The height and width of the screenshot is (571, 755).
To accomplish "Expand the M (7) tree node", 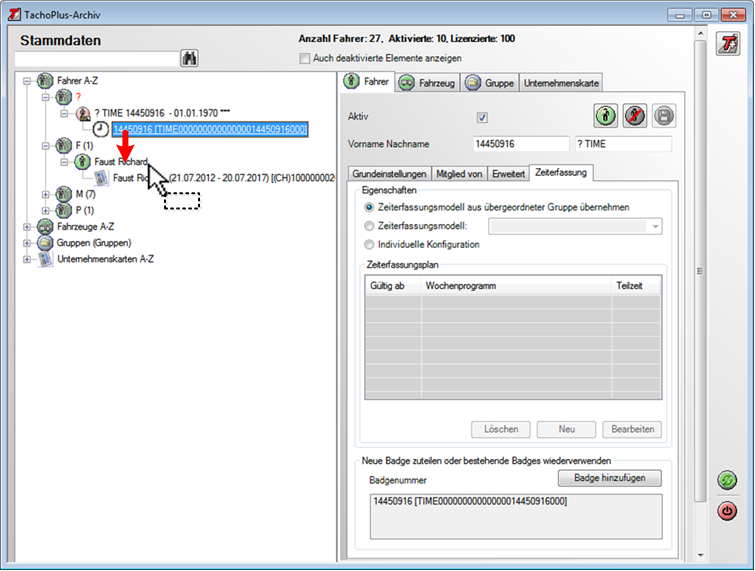I will 45,195.
